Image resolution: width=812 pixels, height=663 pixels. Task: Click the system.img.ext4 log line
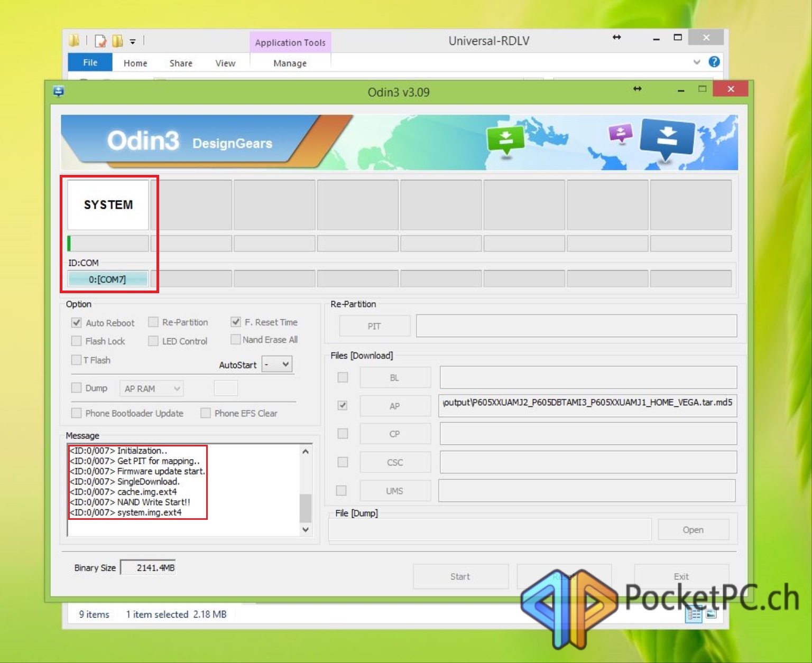click(x=126, y=512)
